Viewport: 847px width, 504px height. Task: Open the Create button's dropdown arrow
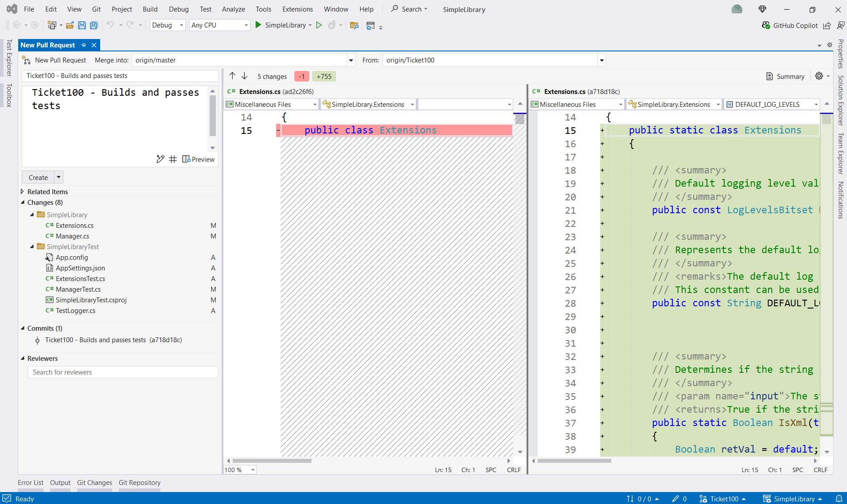(59, 177)
